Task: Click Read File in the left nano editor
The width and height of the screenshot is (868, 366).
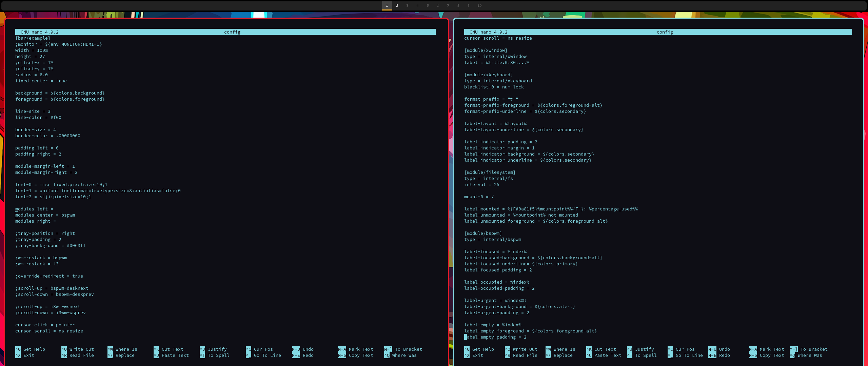Action: 81,355
